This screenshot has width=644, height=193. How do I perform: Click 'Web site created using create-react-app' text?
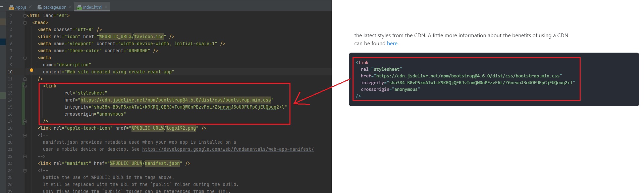(x=119, y=72)
